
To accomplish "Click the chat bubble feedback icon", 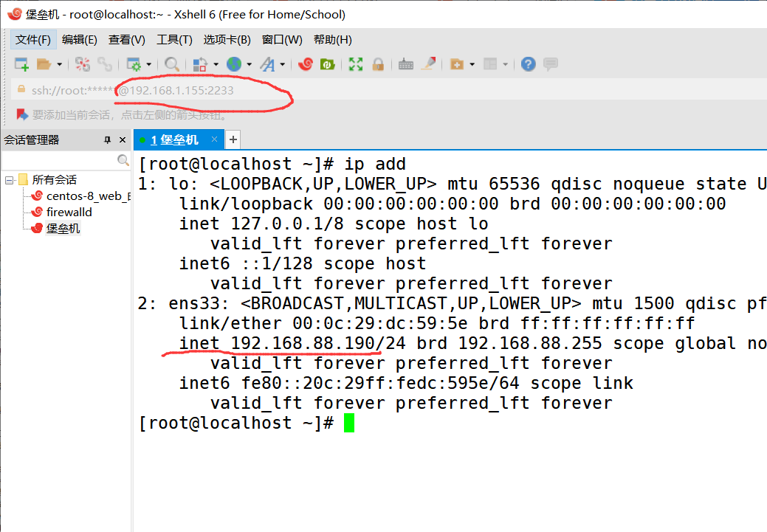I will click(551, 64).
